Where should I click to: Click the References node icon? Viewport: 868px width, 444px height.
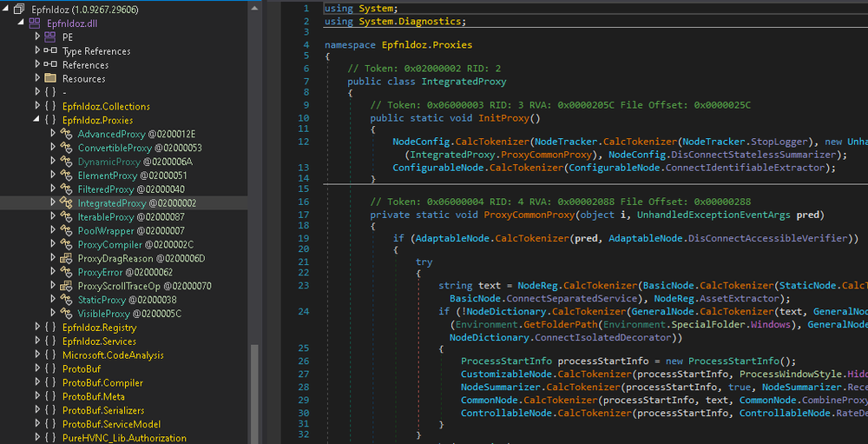click(x=50, y=64)
